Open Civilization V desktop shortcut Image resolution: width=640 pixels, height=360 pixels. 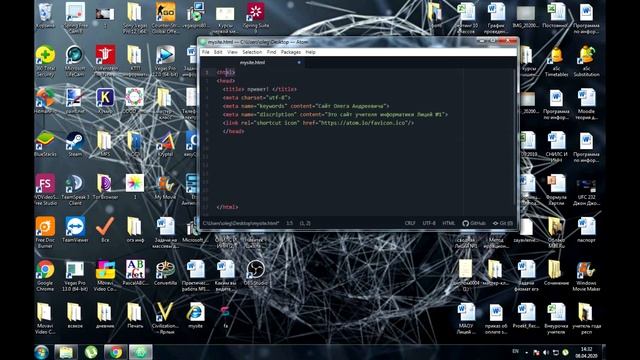(x=165, y=318)
